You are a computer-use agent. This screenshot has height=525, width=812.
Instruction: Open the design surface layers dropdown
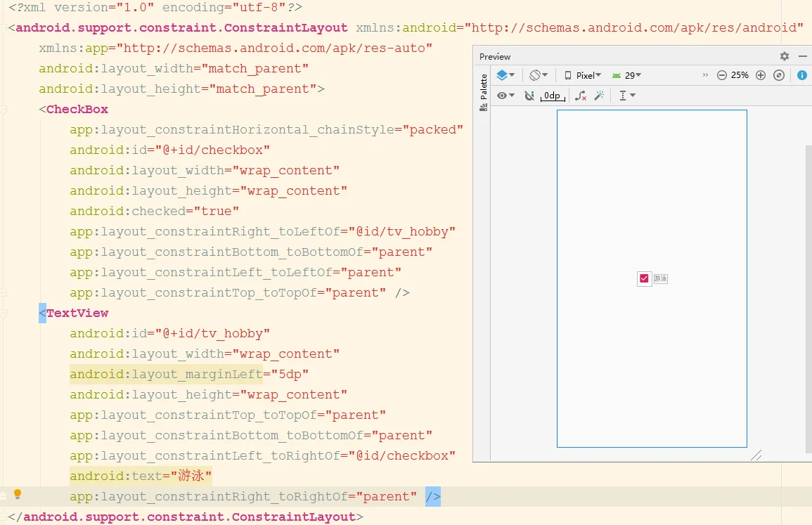pyautogui.click(x=505, y=75)
